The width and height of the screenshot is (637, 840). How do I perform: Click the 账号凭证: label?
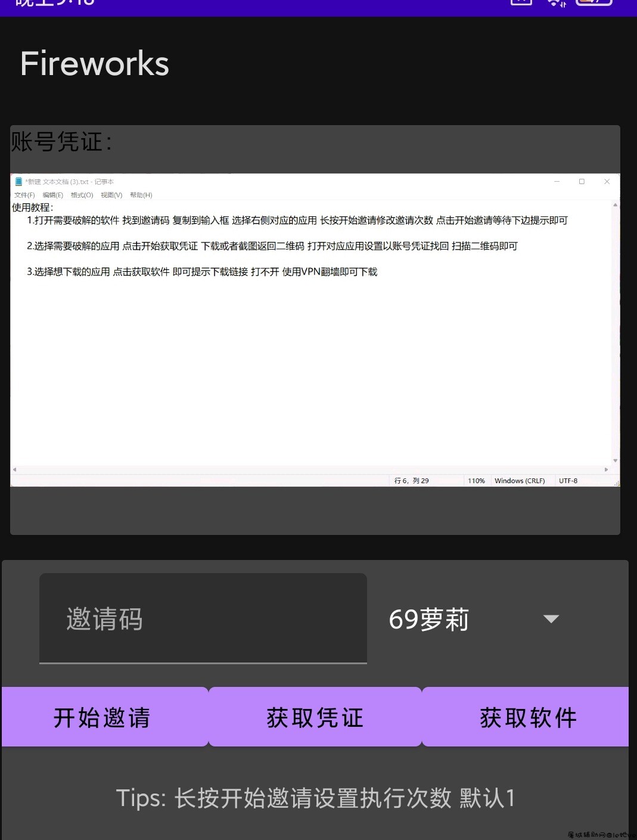[x=61, y=142]
